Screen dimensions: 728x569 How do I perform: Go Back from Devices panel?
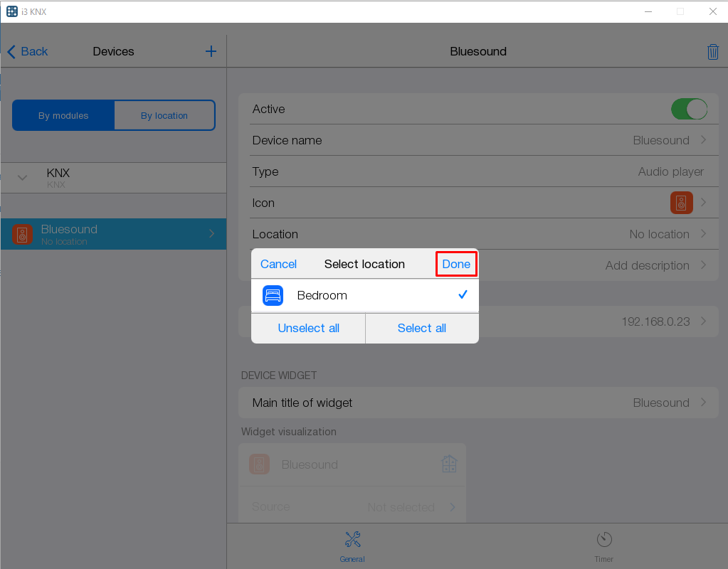coord(28,51)
